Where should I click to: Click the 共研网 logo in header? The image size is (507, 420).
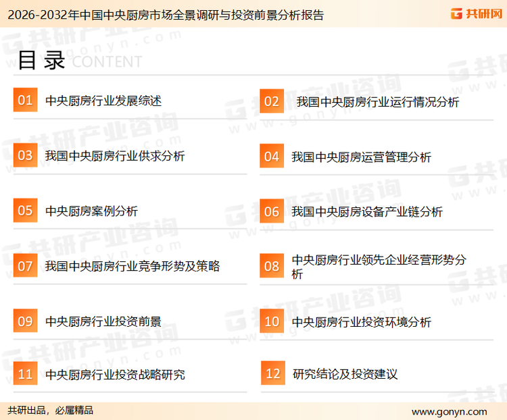477,14
